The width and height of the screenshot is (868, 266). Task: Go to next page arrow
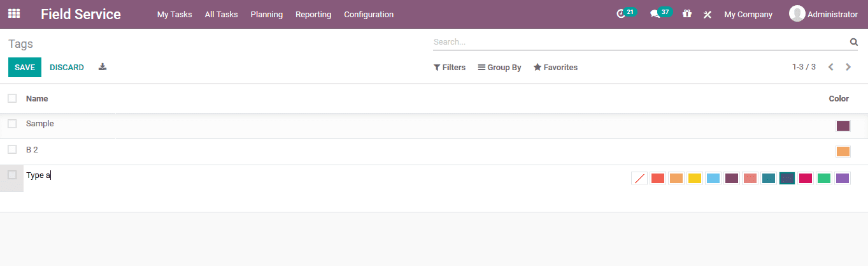[848, 67]
